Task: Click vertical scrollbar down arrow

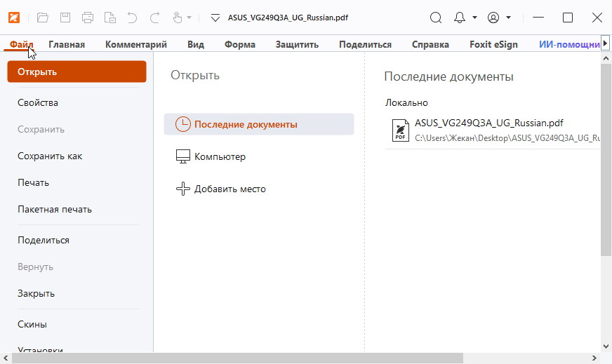Action: pyautogui.click(x=606, y=346)
